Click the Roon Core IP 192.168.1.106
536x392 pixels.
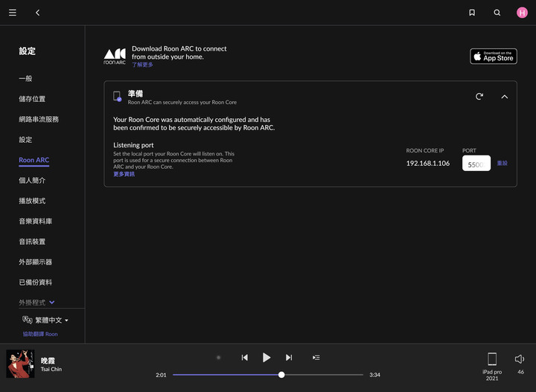427,163
